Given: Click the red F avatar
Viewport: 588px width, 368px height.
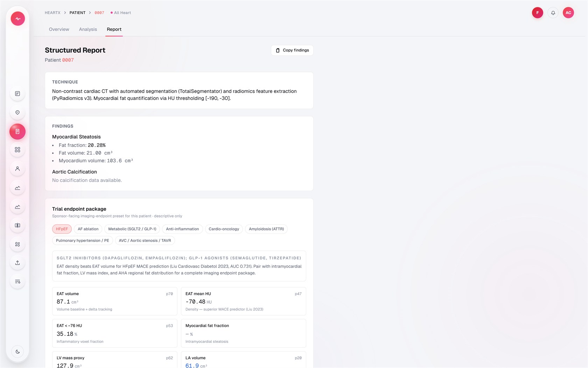Looking at the screenshot, I should [538, 13].
